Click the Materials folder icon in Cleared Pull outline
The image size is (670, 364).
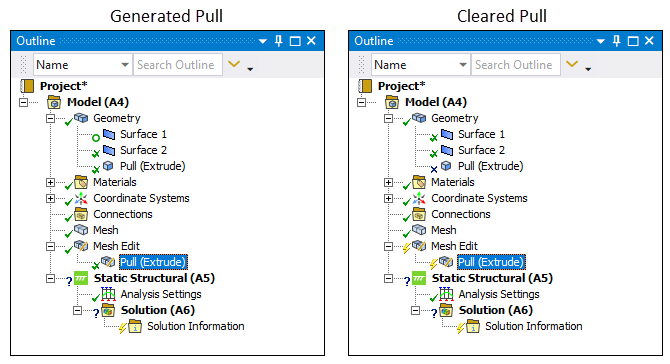pyautogui.click(x=419, y=182)
